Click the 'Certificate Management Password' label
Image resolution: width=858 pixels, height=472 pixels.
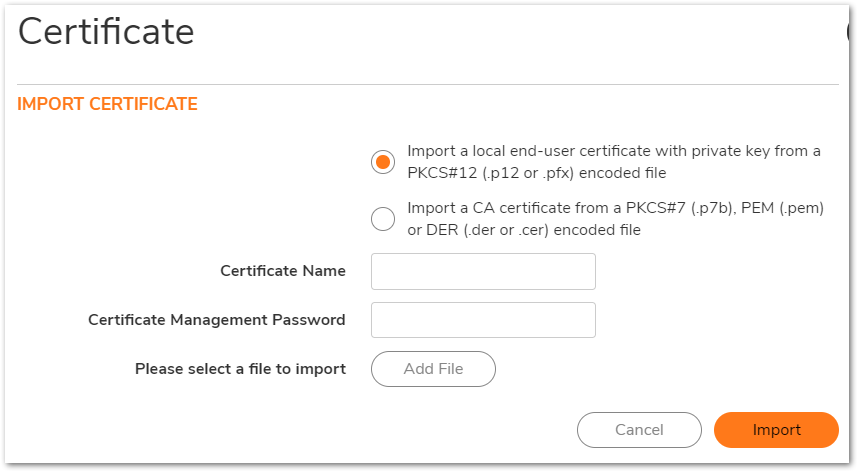pyautogui.click(x=217, y=320)
